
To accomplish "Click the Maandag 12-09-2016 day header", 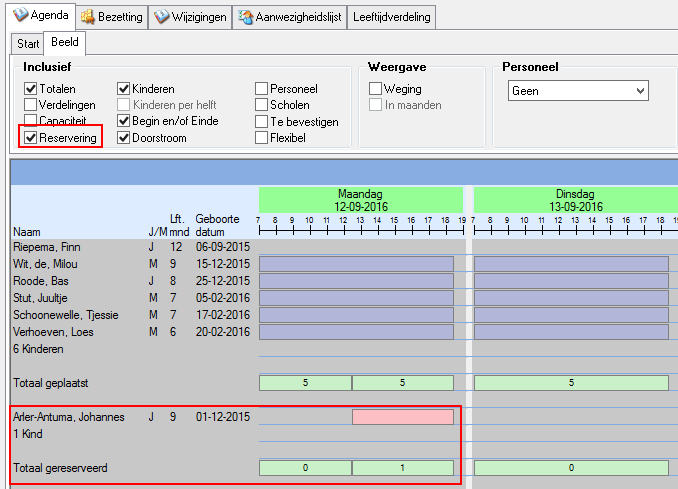I will point(360,200).
